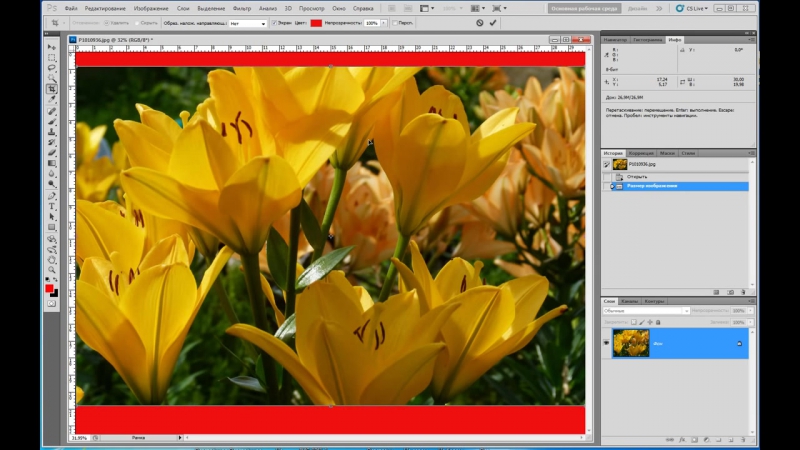The height and width of the screenshot is (450, 800).
Task: Click the red crop shield color swatch
Action: (316, 22)
